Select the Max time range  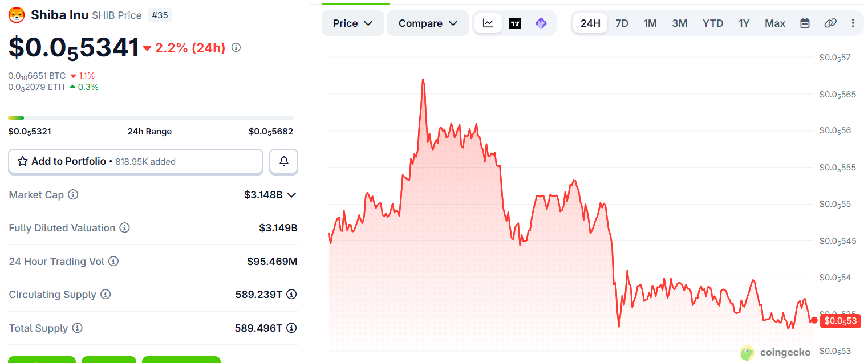coord(775,23)
